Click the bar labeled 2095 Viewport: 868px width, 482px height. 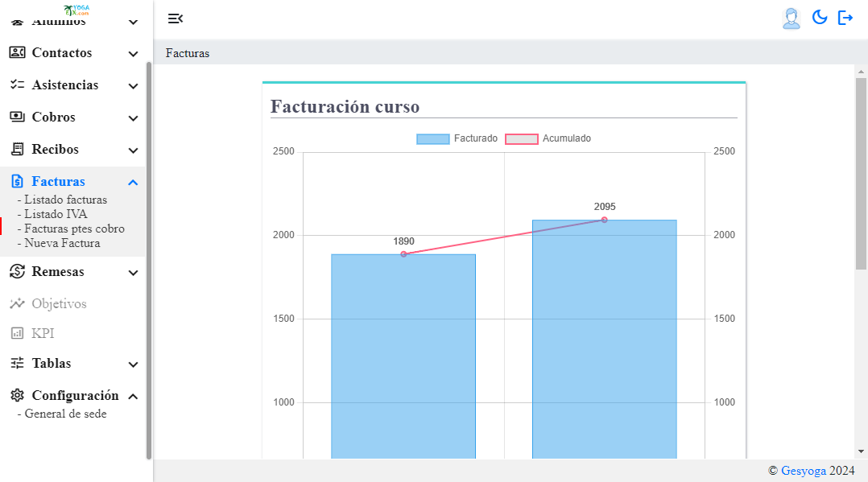[x=605, y=340]
